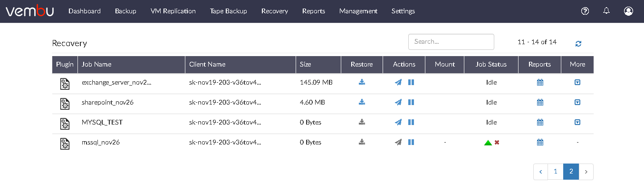644x193 pixels.
Task: Suspend the MYSQL_TEST job
Action: click(411, 122)
